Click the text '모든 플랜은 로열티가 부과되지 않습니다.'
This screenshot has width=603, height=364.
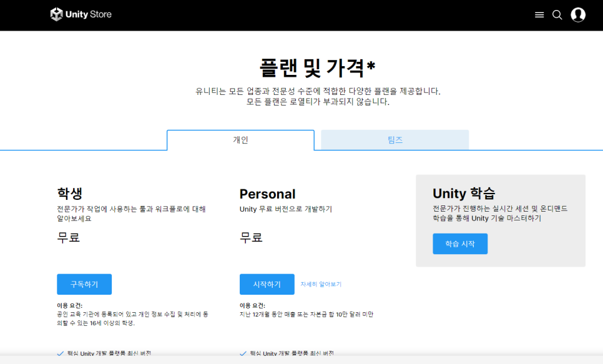point(318,102)
